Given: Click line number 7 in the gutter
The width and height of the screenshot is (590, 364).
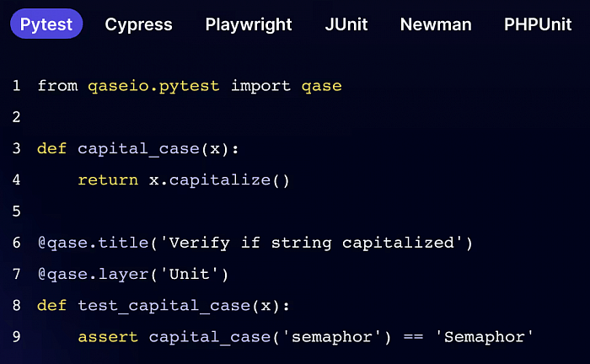Looking at the screenshot, I should pos(16,274).
